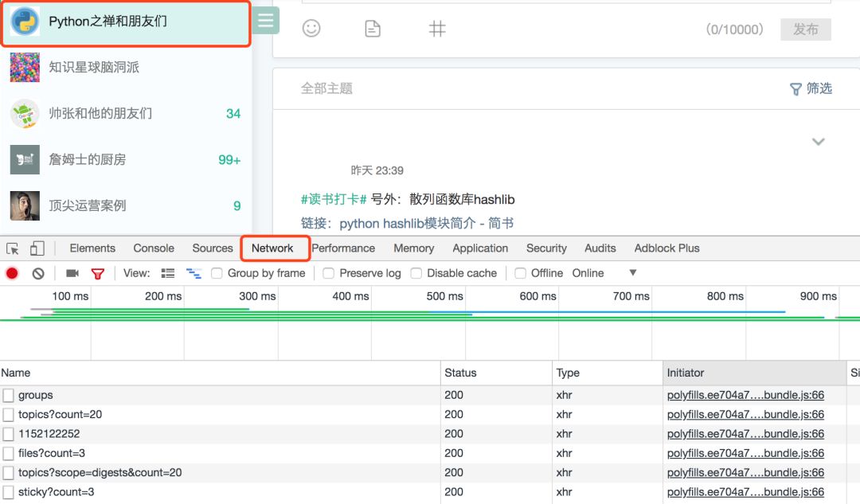Select the 顶尖运营案例 group name
This screenshot has height=504, width=860.
click(x=88, y=205)
